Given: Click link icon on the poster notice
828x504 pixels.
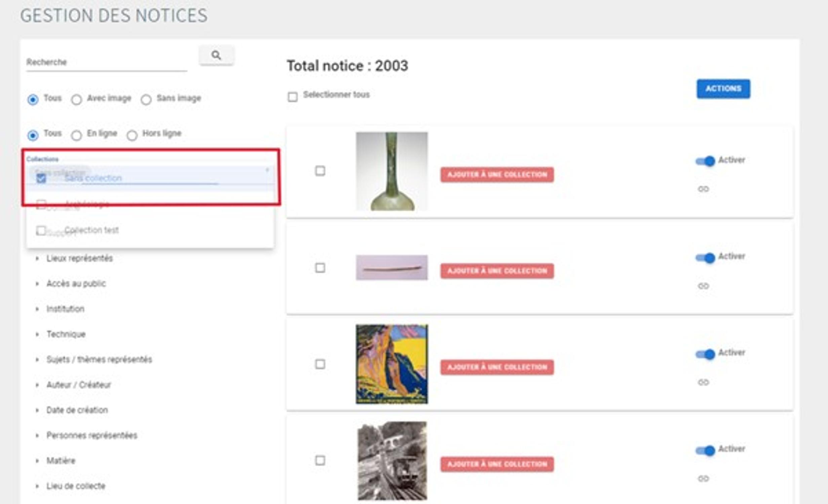Looking at the screenshot, I should (703, 382).
